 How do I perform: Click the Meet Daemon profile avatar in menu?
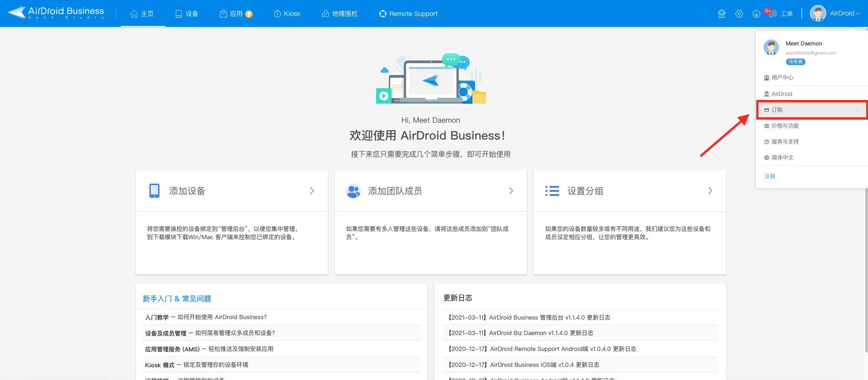[x=771, y=47]
